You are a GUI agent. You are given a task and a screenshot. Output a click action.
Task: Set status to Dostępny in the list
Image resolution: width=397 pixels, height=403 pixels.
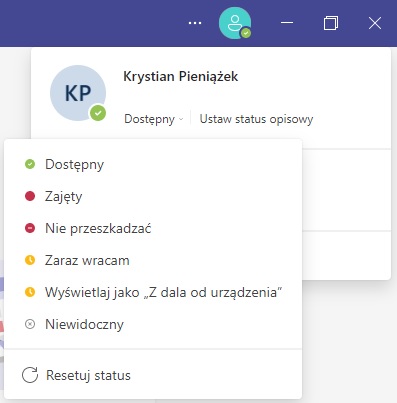tap(153, 164)
